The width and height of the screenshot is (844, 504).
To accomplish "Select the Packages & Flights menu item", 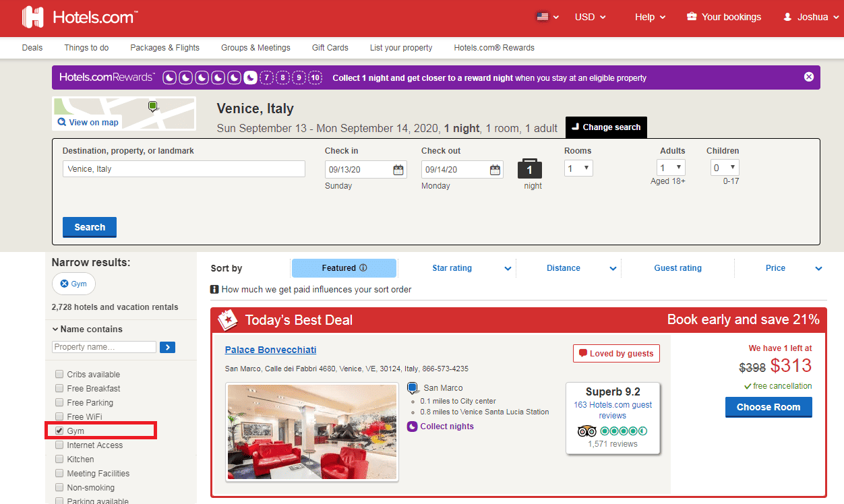I will click(164, 48).
